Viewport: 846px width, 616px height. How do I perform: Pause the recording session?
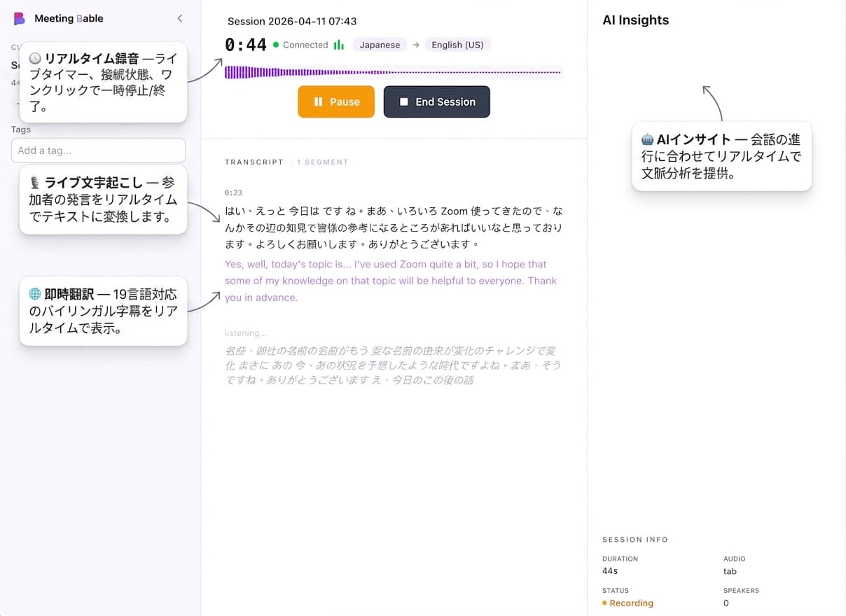335,101
